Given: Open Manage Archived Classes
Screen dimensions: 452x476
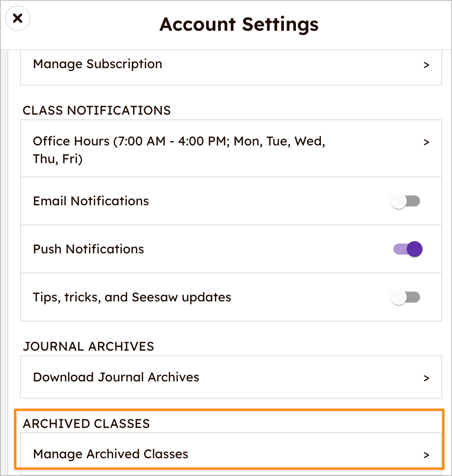Looking at the screenshot, I should (231, 454).
